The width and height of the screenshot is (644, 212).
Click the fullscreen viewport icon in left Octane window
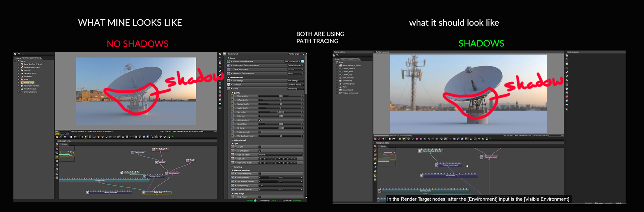169,137
